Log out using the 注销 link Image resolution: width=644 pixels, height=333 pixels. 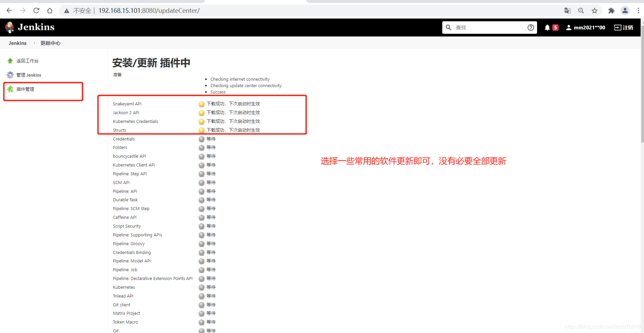624,27
